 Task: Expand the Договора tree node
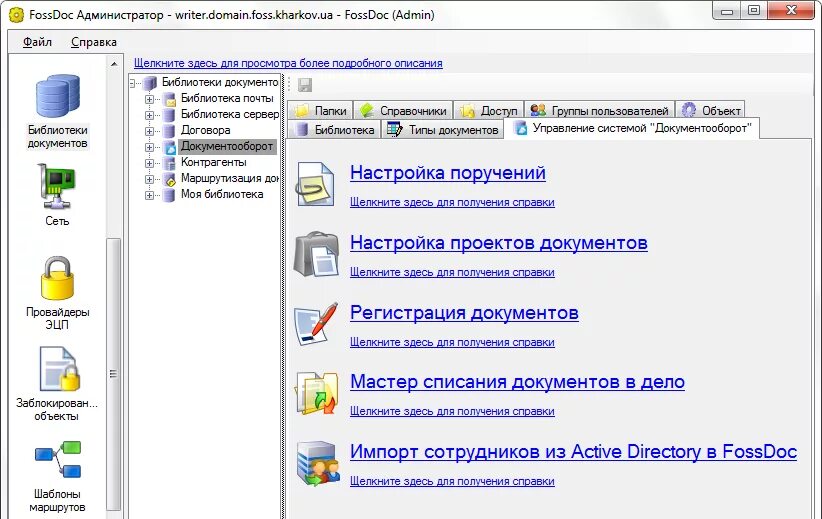149,131
